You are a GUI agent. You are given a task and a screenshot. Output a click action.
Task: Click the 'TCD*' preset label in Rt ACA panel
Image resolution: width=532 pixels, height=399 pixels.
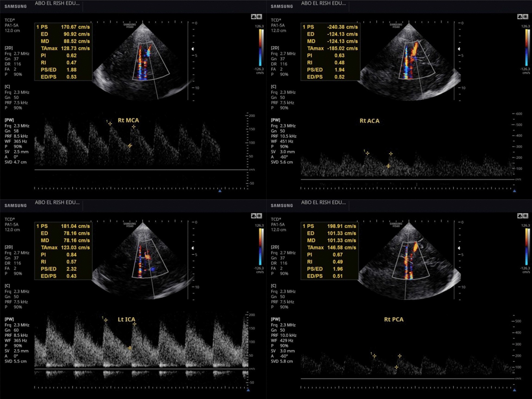point(276,20)
